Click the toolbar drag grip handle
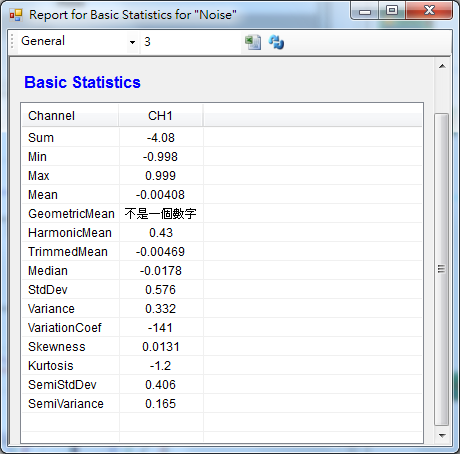The image size is (460, 454). (12, 42)
